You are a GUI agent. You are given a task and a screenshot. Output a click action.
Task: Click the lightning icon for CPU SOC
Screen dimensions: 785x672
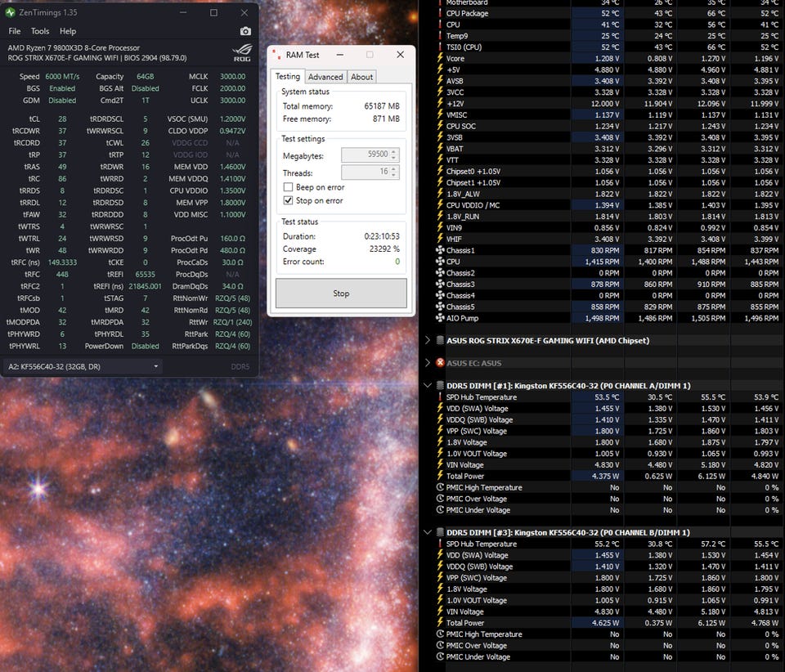coord(440,126)
